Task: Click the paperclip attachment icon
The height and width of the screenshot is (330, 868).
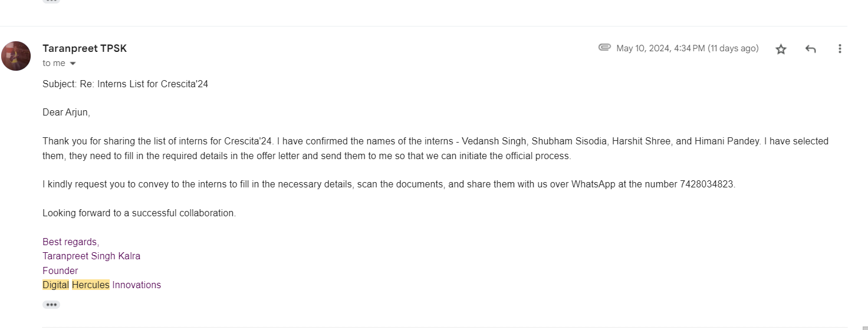Action: tap(604, 48)
